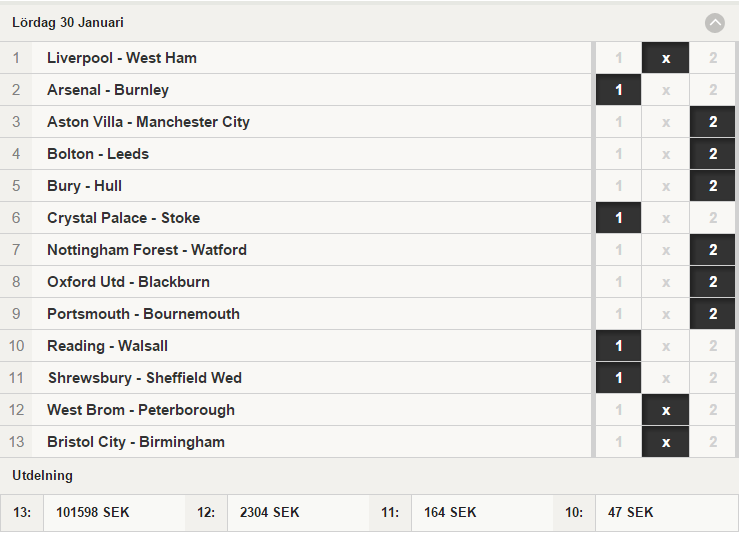
Task: Select 1 for Bury - Hull
Action: [618, 186]
